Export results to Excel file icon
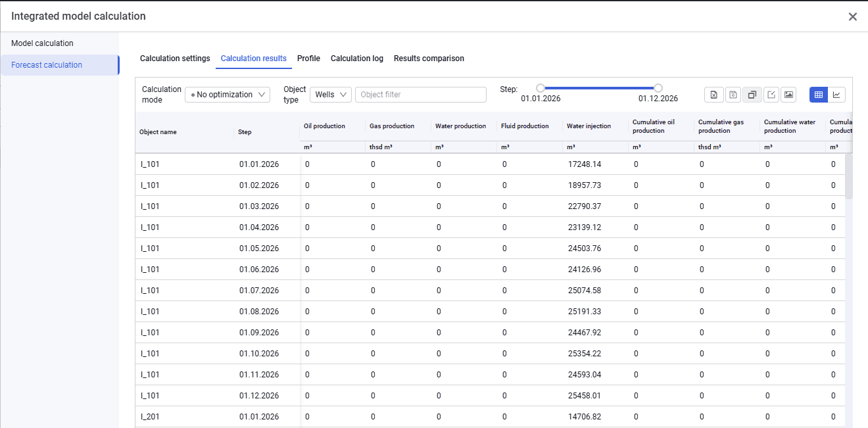The image size is (868, 428). 713,95
